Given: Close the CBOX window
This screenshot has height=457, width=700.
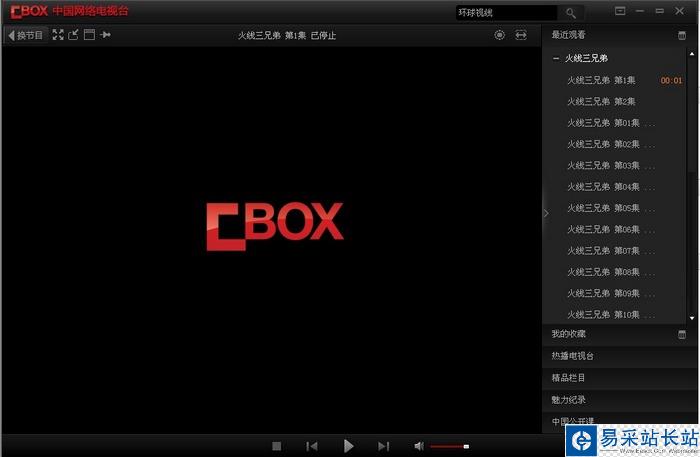Looking at the screenshot, I should [x=679, y=11].
